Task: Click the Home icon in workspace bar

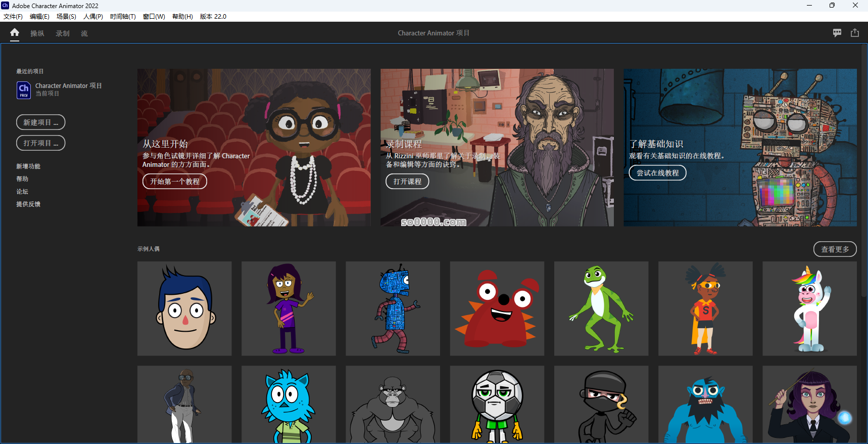Action: click(x=15, y=33)
